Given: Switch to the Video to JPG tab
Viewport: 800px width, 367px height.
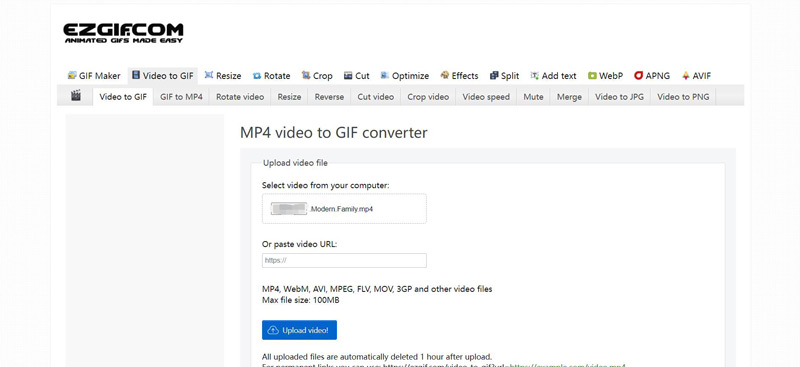Looking at the screenshot, I should click(x=619, y=96).
